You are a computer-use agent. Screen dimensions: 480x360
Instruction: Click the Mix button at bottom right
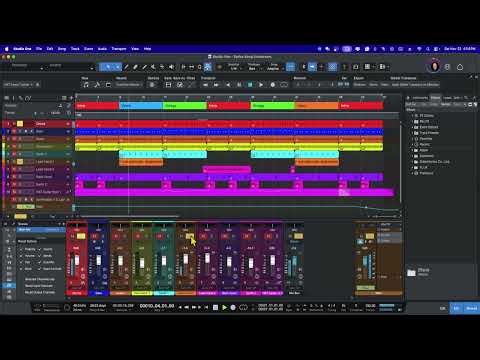tap(456, 308)
